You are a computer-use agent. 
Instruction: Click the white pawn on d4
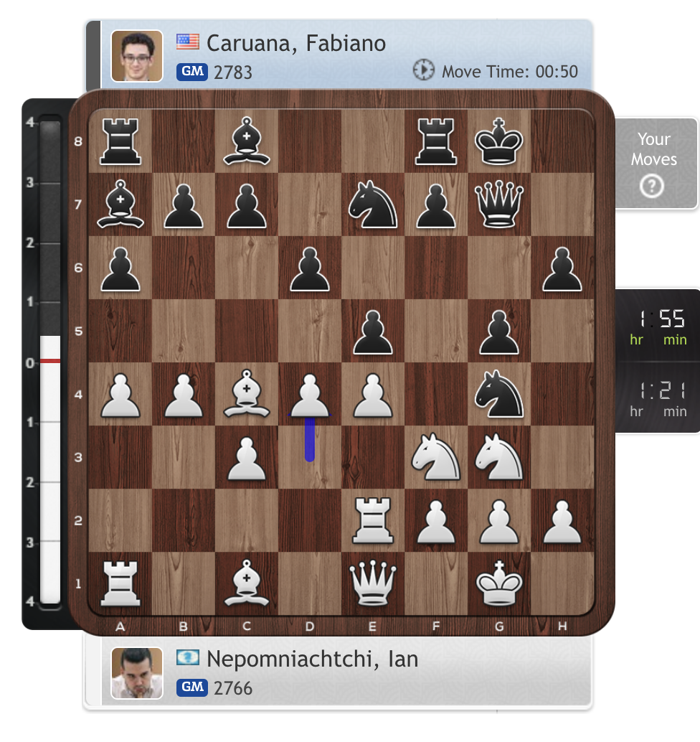(x=309, y=395)
